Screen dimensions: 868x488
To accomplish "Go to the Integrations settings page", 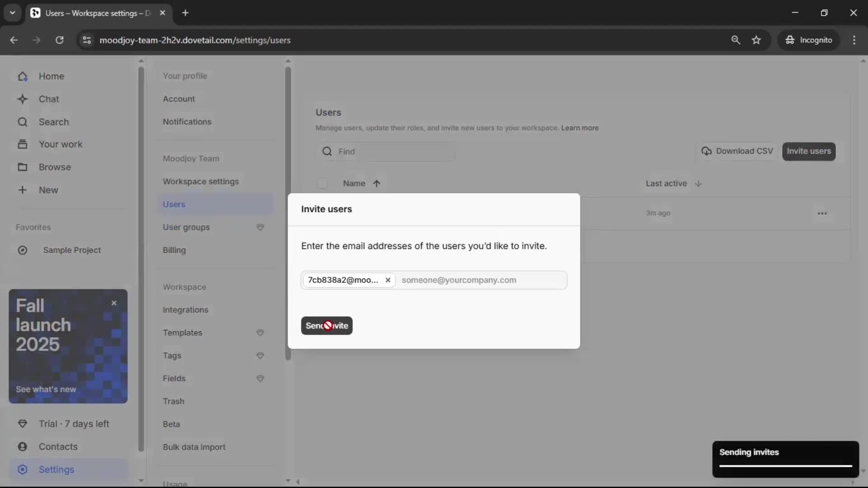I will 185,310.
